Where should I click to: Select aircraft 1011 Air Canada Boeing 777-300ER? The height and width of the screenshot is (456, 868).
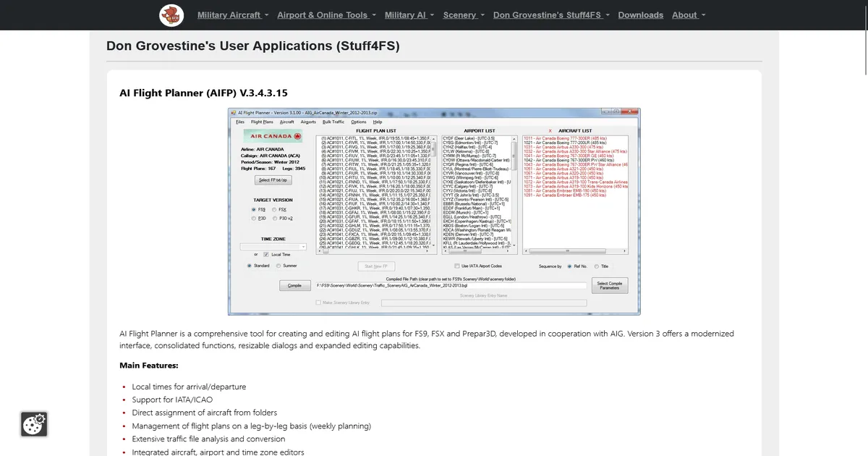click(565, 138)
